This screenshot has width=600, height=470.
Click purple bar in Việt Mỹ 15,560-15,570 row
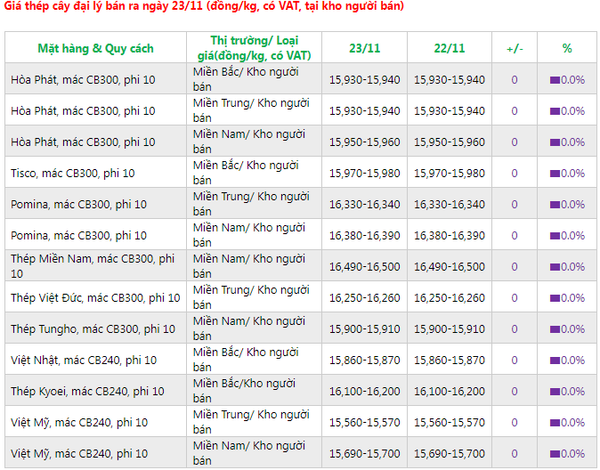pos(555,423)
